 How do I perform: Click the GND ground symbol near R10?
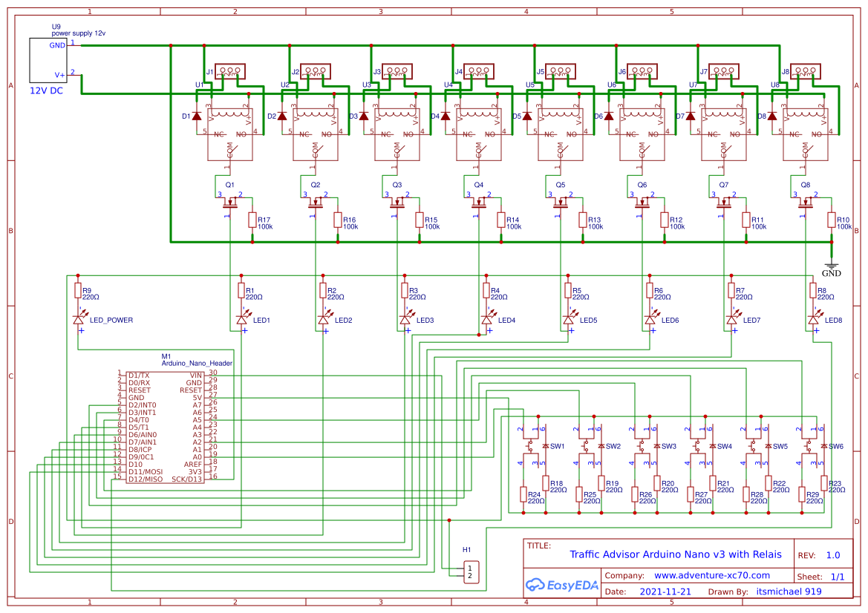coord(832,264)
